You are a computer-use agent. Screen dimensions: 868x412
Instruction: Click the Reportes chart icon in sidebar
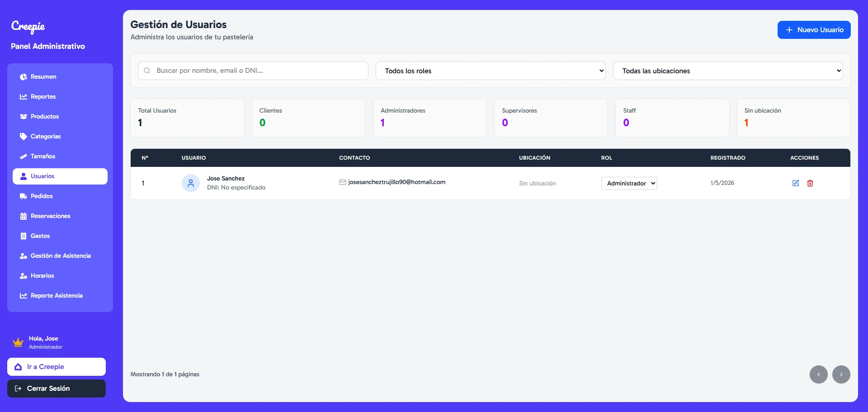click(x=24, y=97)
